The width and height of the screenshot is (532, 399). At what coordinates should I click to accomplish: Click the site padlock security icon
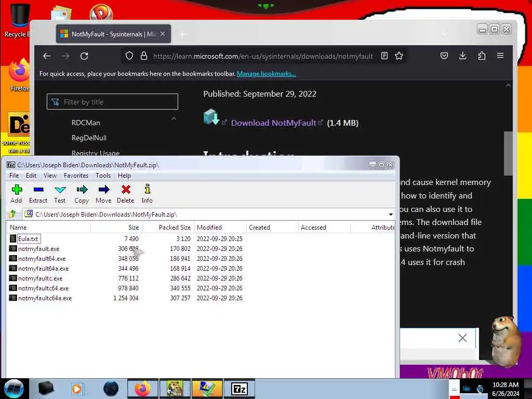(144, 56)
